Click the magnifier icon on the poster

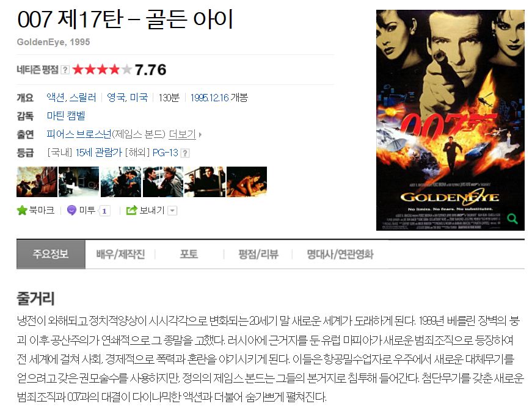pyautogui.click(x=512, y=218)
